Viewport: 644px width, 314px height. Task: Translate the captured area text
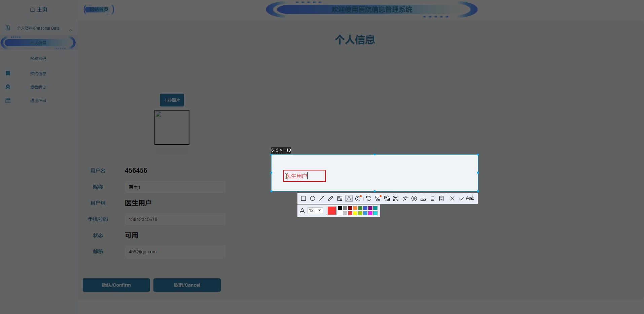pyautogui.click(x=387, y=198)
